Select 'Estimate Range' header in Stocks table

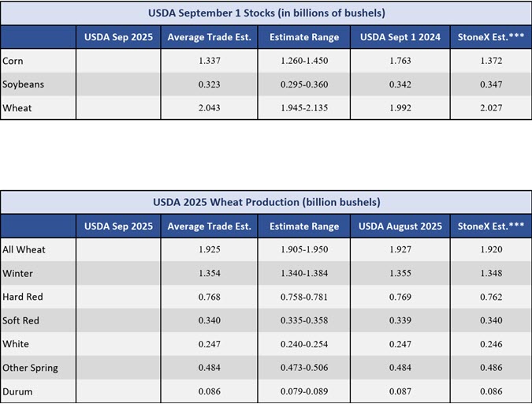[304, 37]
